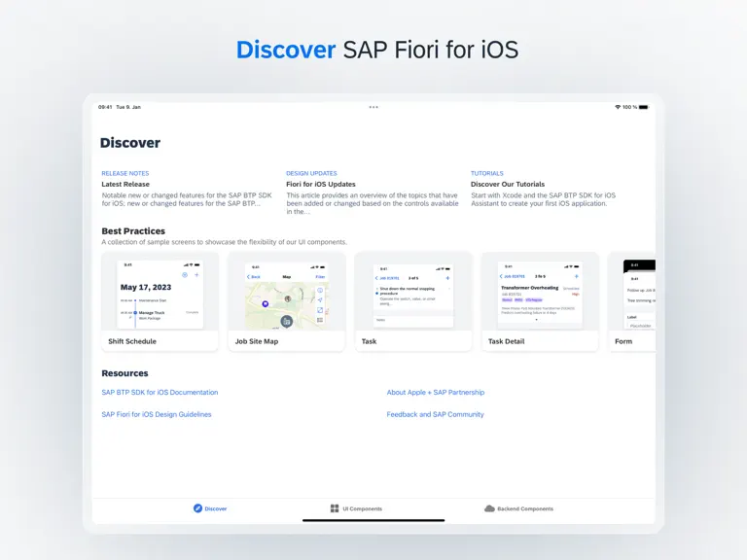Read the Latest Release notes article
Image resolution: width=747 pixels, height=560 pixels.
(187, 189)
